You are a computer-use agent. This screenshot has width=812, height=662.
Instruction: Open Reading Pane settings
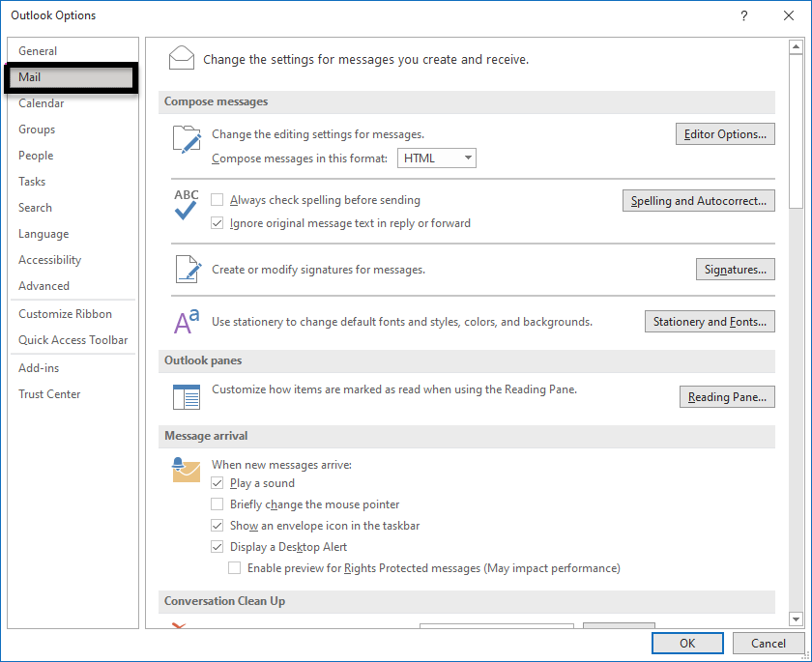pyautogui.click(x=727, y=397)
